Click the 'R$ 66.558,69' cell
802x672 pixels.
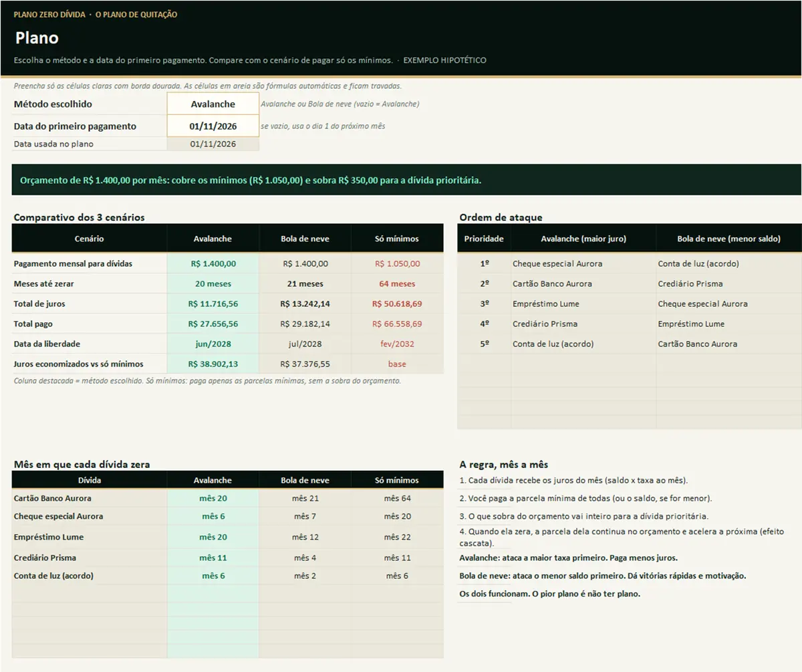point(397,324)
